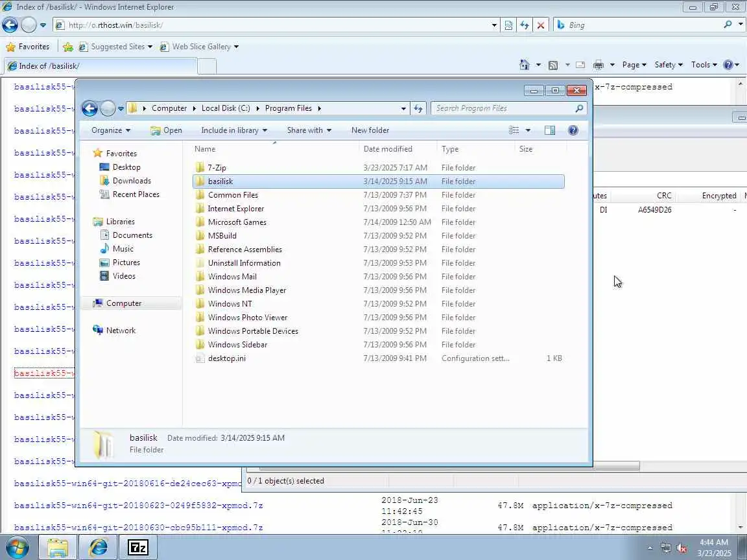
Task: Open basilisk55-win64-git-20180630 xpmod.7z link
Action: pos(138,527)
